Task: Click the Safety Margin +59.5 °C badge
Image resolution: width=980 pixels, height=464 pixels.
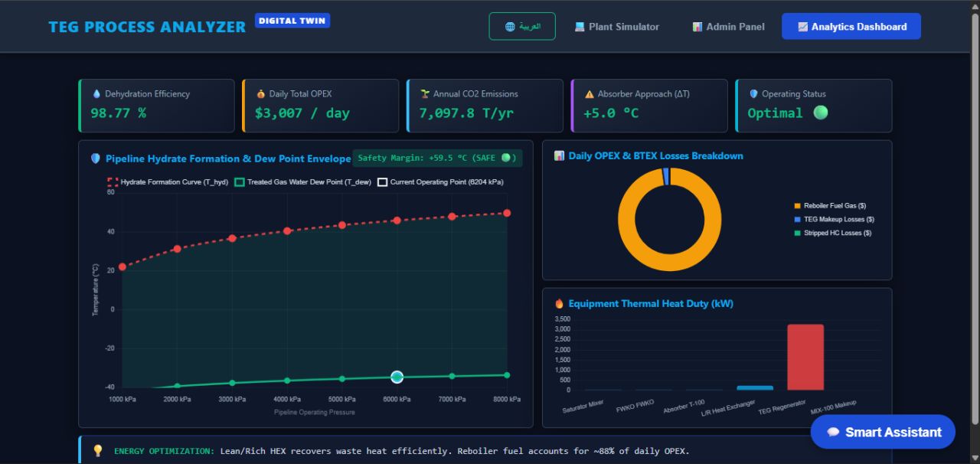Action: tap(437, 158)
